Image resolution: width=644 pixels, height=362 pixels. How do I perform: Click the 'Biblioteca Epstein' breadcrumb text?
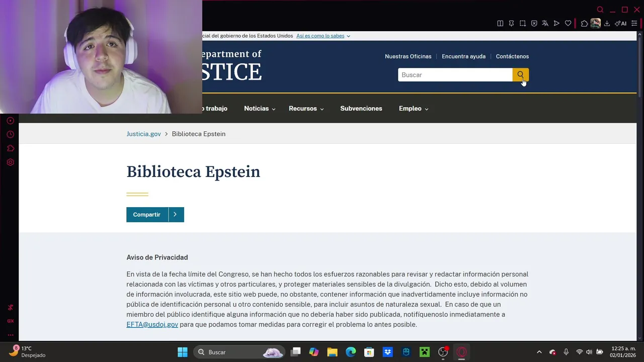199,134
